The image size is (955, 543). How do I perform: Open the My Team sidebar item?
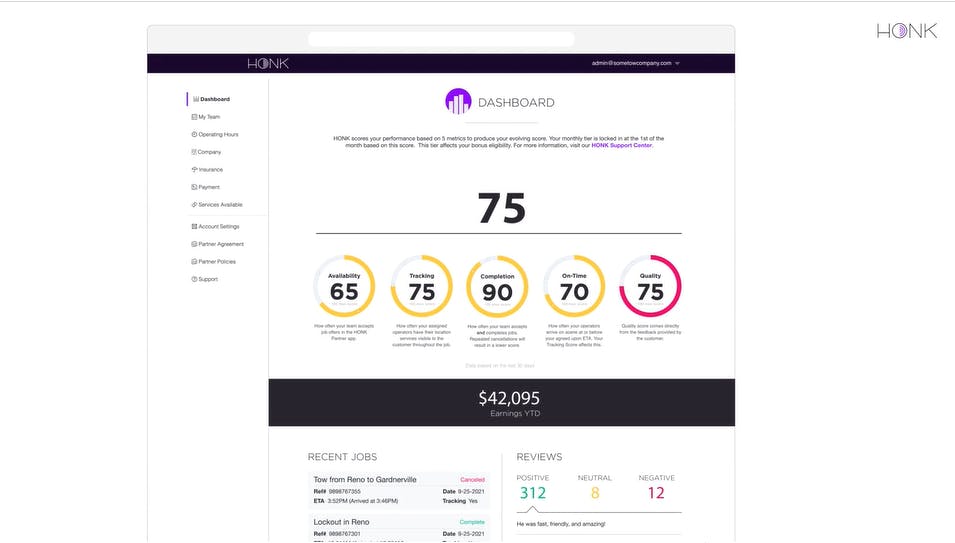click(x=209, y=117)
